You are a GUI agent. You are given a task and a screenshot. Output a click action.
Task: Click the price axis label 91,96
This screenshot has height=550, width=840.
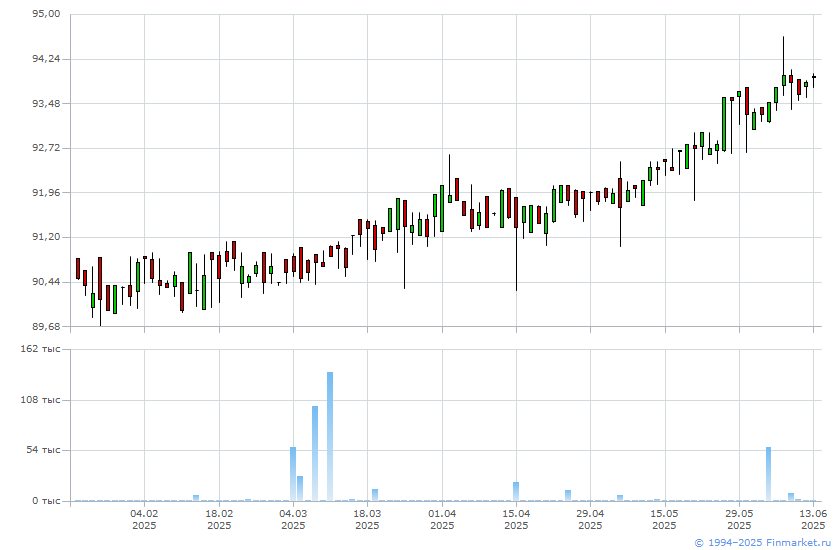click(x=47, y=192)
